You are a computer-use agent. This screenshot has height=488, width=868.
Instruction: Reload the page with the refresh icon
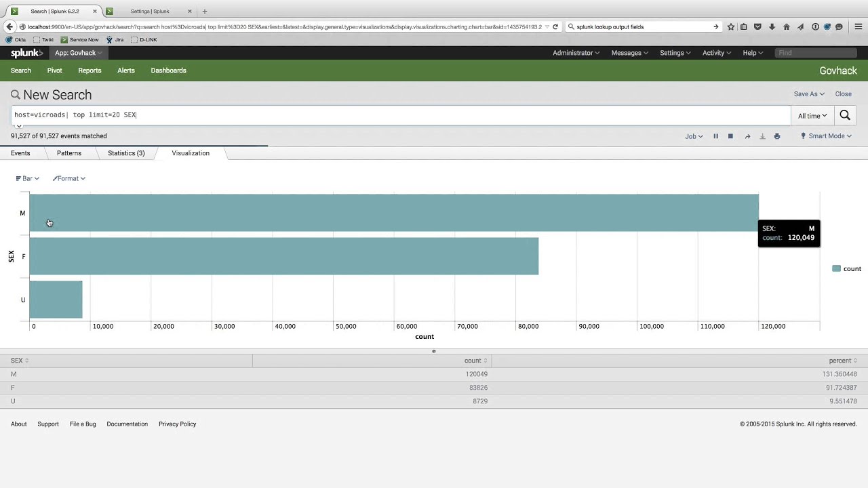click(x=555, y=27)
